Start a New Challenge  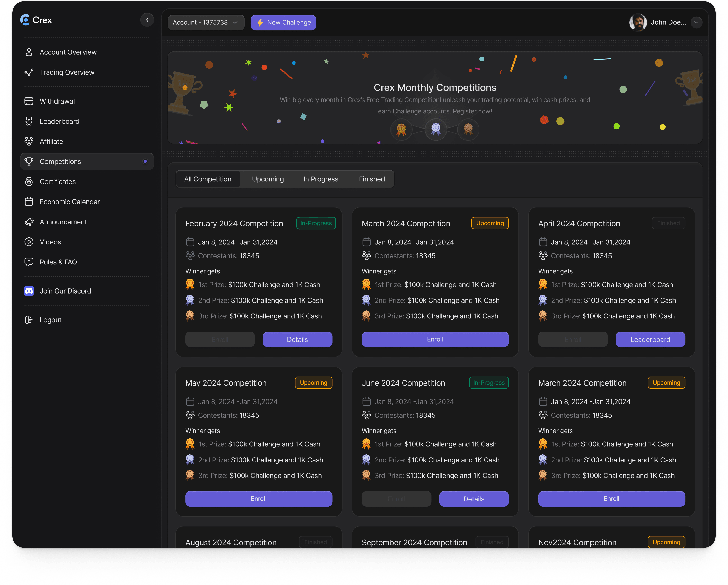point(283,22)
